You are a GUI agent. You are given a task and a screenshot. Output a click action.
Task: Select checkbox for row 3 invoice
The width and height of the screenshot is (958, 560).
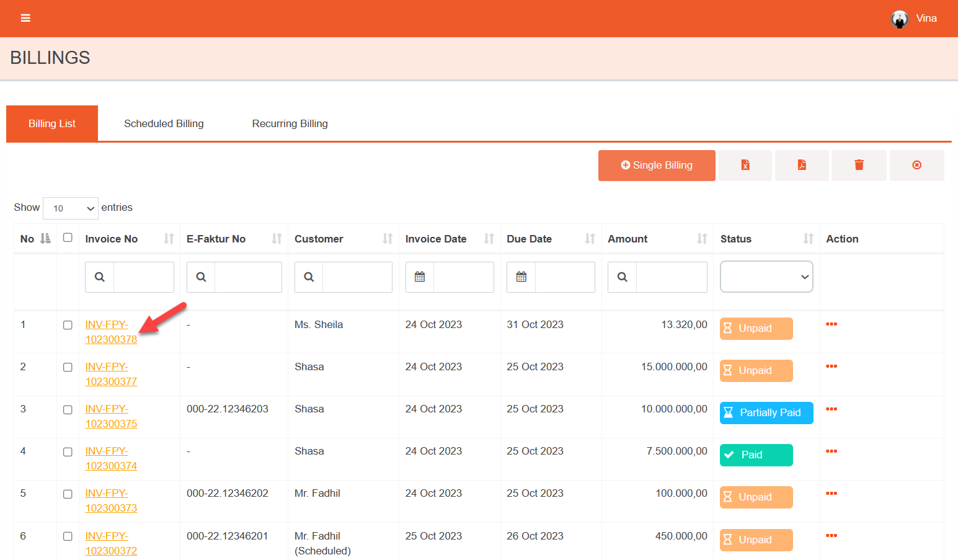pyautogui.click(x=68, y=410)
